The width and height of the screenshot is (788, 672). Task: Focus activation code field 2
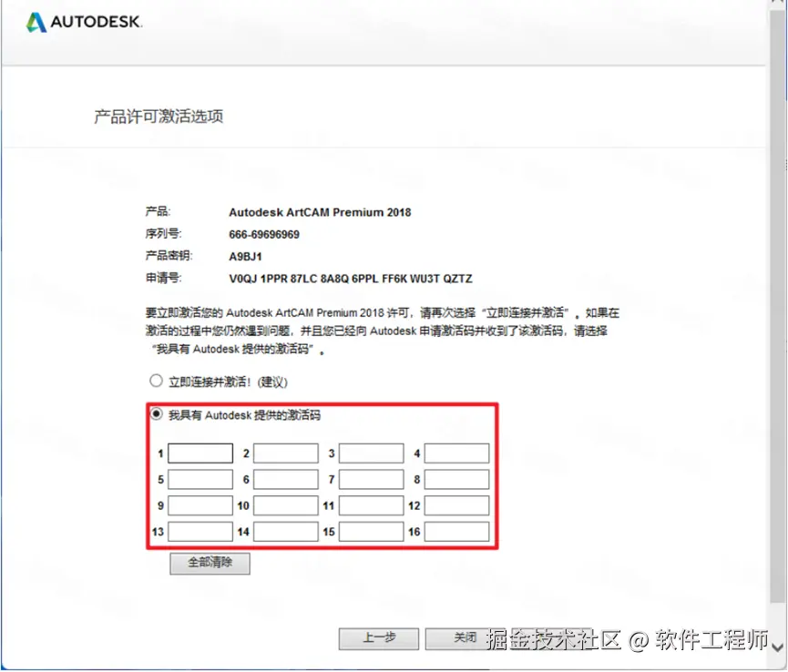click(285, 453)
